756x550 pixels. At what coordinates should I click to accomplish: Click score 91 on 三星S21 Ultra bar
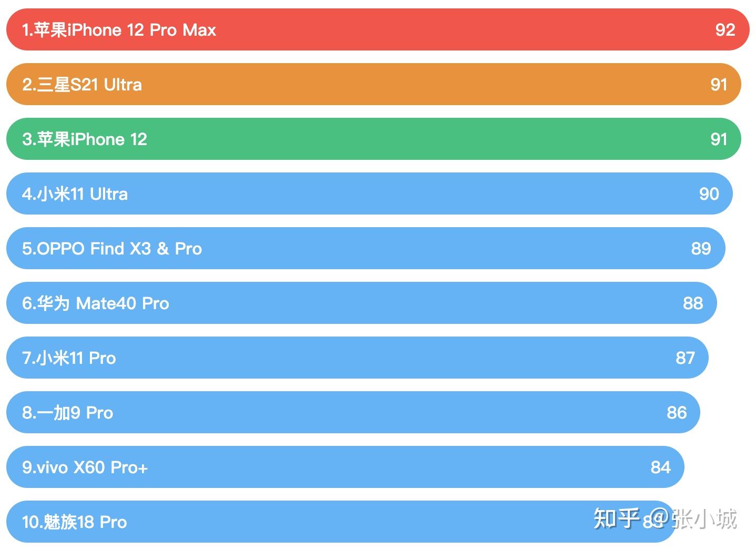click(719, 85)
